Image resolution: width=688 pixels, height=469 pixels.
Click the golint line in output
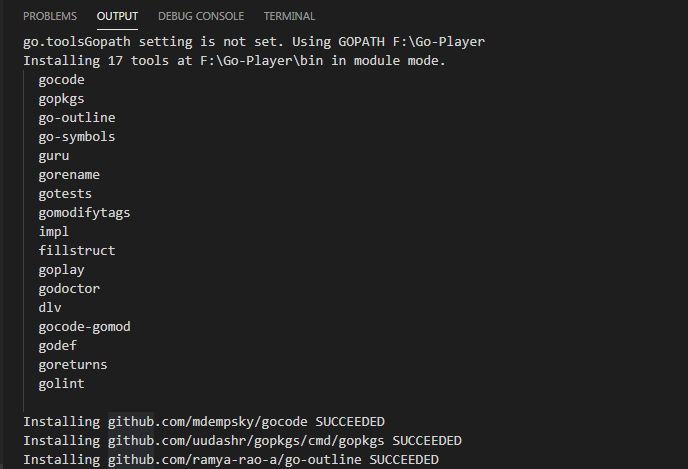[61, 384]
